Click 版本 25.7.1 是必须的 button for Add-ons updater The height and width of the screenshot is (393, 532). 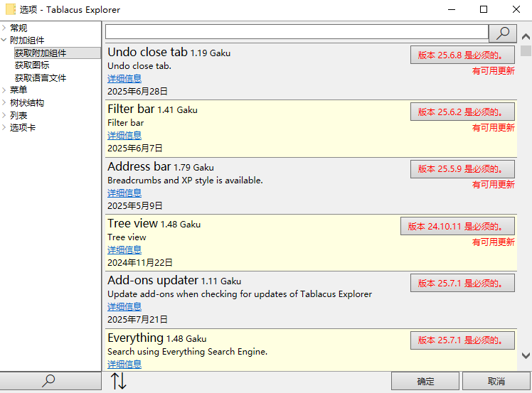pyautogui.click(x=462, y=283)
